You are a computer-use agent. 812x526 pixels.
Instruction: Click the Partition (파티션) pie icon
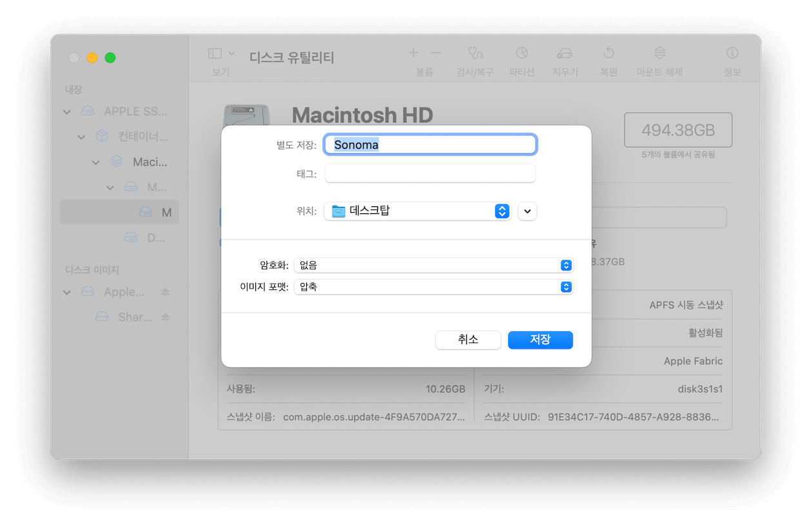coord(522,53)
